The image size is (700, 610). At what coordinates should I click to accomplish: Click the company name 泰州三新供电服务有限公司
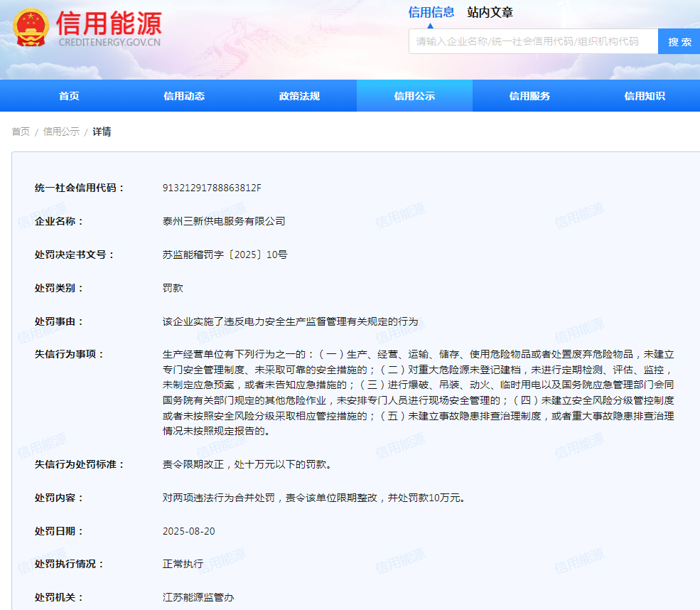(224, 221)
